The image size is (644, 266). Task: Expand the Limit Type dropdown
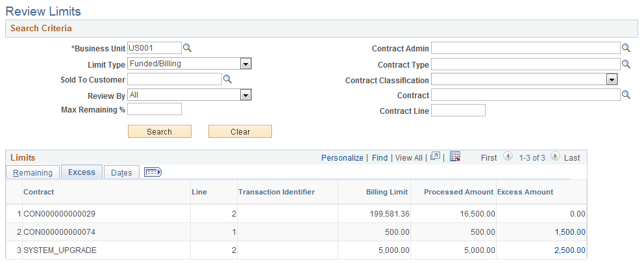[245, 64]
